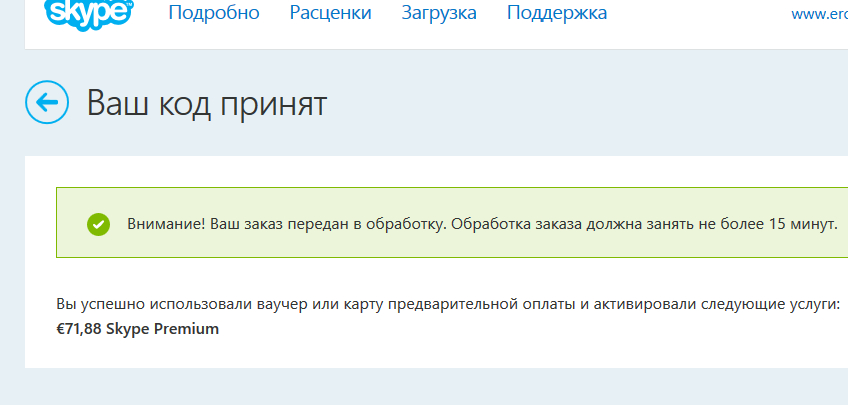The height and width of the screenshot is (405, 848).
Task: Click the heading 'Ваш код принят'
Action: (x=207, y=103)
